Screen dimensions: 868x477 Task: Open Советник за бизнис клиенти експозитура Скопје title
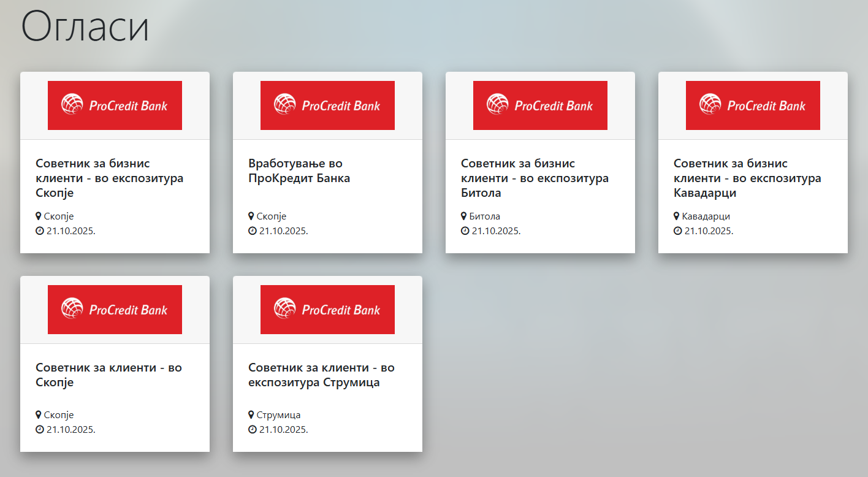(x=109, y=178)
